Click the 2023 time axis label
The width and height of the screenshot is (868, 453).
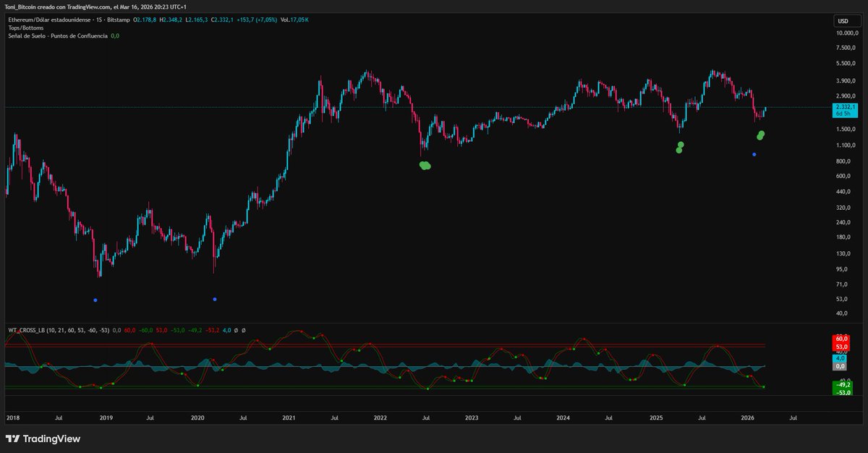click(472, 418)
